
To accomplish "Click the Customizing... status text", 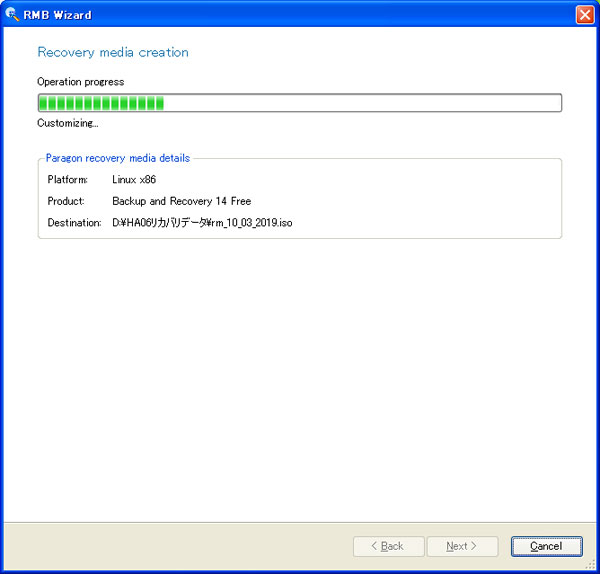I will [67, 124].
